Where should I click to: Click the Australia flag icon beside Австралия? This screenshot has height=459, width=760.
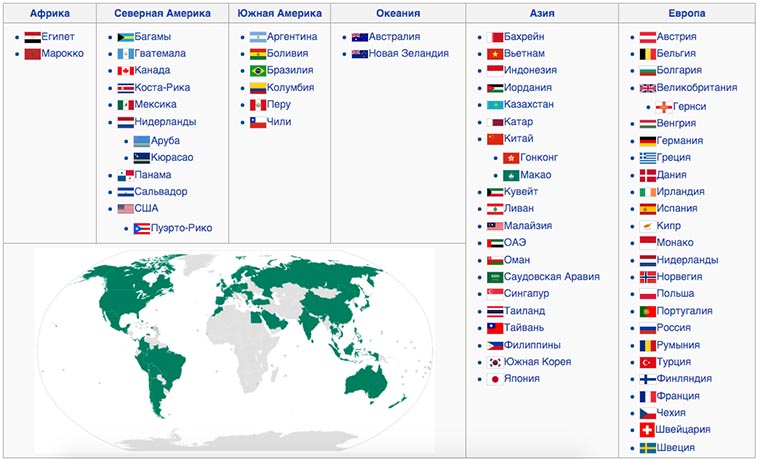coord(360,37)
